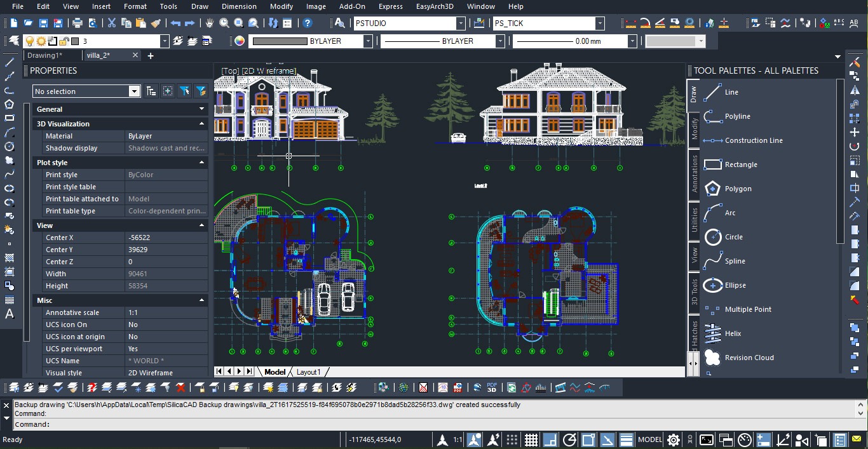Click the Cut scissors icon
The height and width of the screenshot is (449, 868).
pos(112,23)
